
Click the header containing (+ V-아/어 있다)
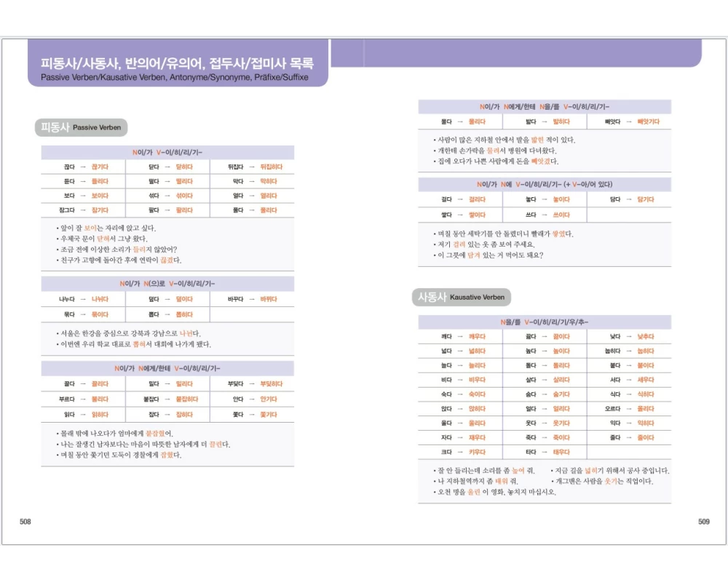pos(545,184)
